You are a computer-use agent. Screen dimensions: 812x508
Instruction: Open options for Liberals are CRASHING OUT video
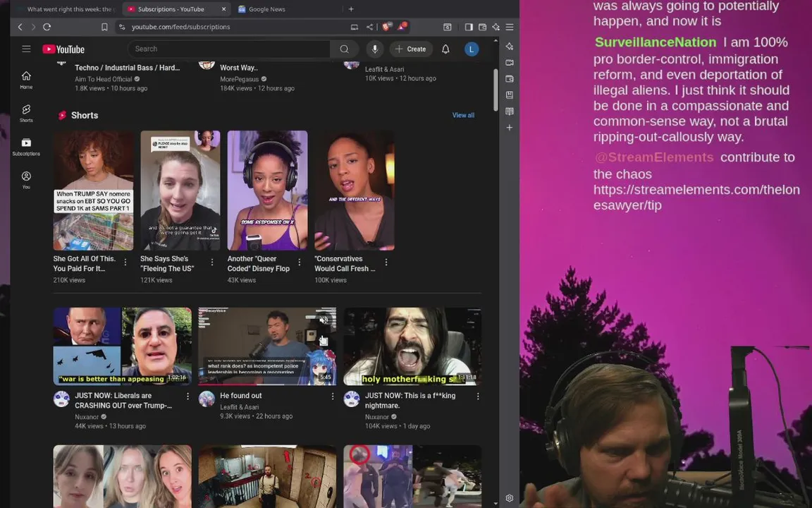point(187,396)
